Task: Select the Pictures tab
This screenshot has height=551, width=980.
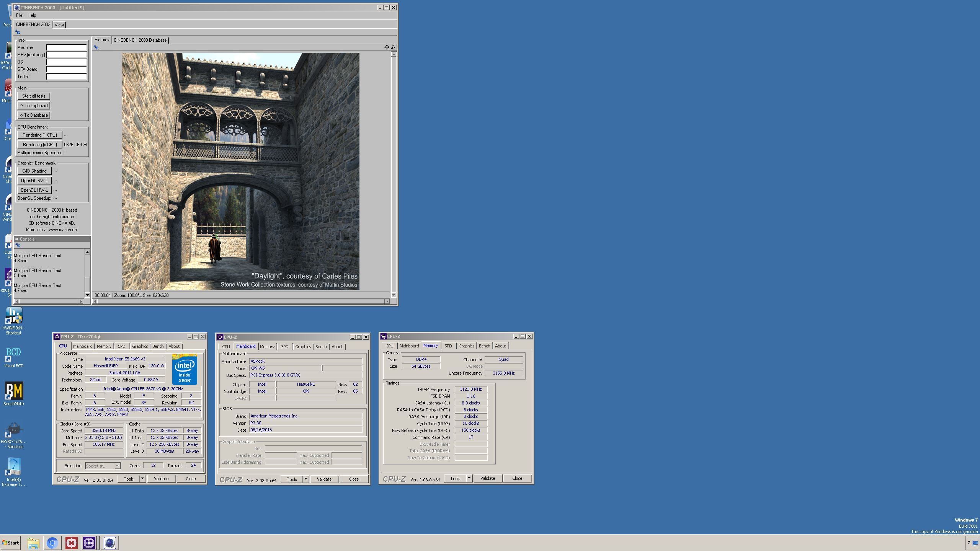Action: click(x=102, y=40)
